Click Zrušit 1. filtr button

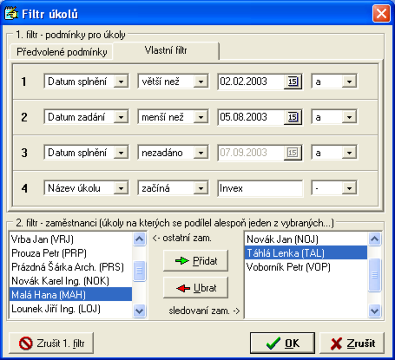pos(51,343)
